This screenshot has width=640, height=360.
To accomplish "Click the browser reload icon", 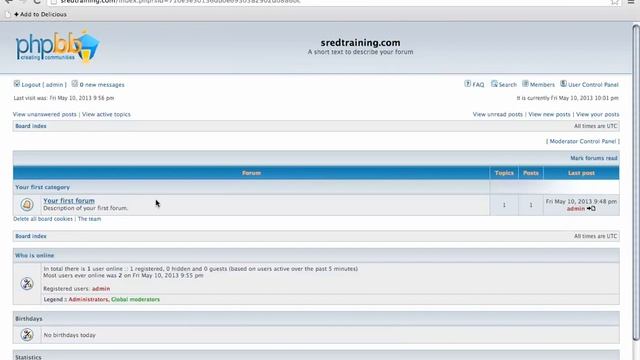I will click(37, 2).
